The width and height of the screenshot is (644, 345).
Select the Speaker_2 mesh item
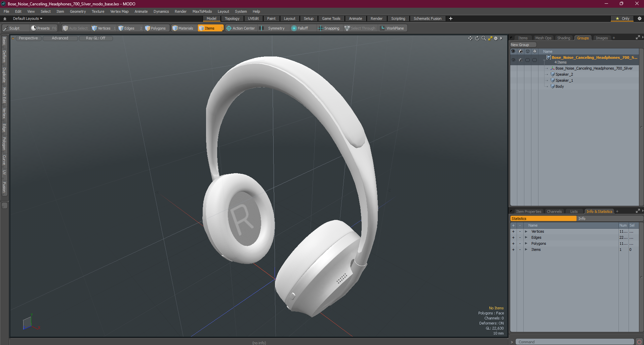[x=564, y=74]
